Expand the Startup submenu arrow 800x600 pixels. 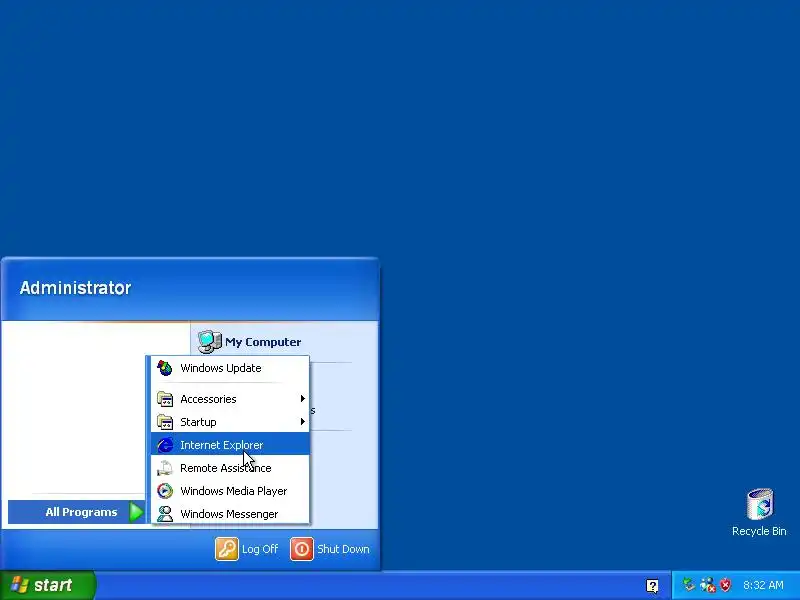tap(303, 421)
